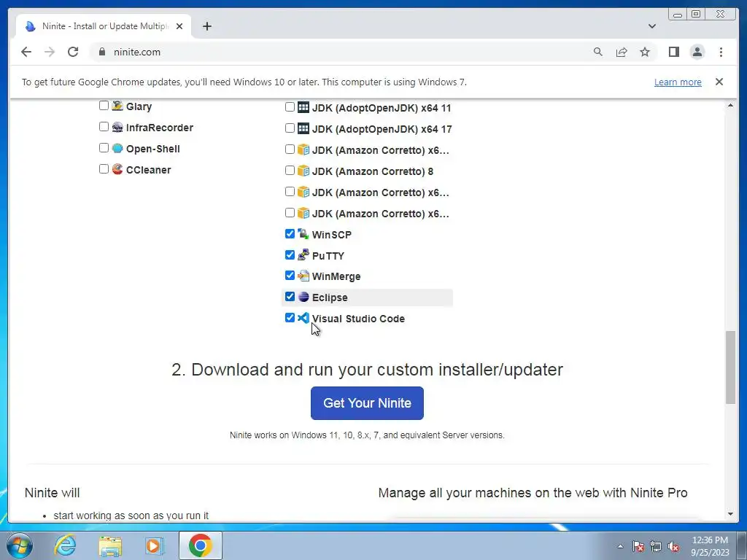
Task: View site info via the padlock icon
Action: point(102,52)
